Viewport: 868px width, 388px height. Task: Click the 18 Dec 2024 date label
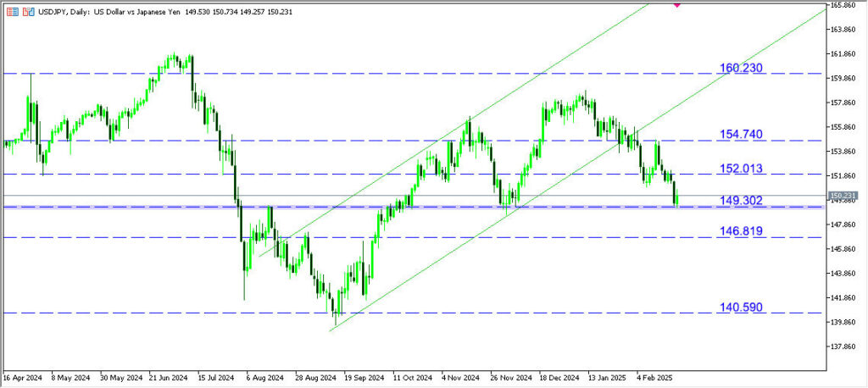tap(559, 379)
